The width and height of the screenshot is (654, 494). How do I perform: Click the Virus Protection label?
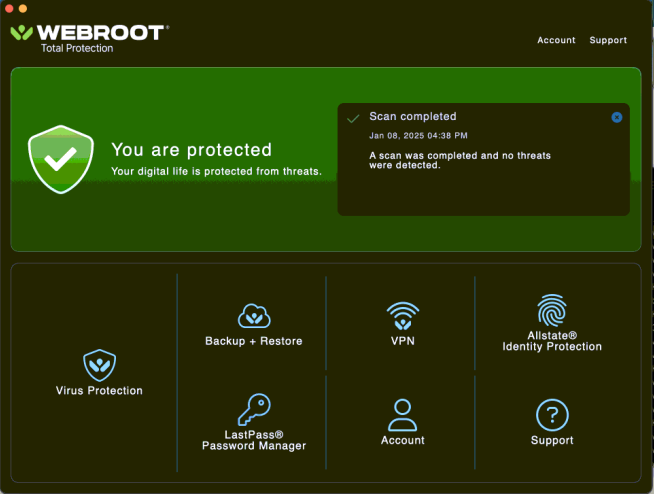pos(99,391)
